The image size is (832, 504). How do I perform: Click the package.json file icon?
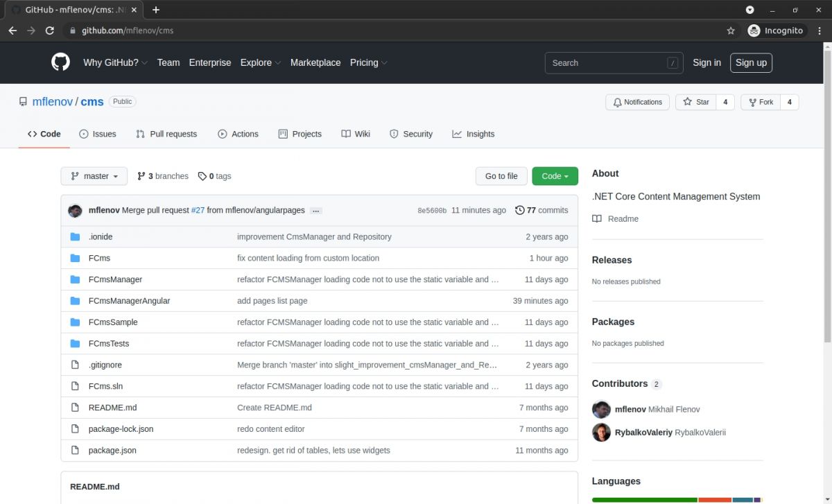point(75,450)
